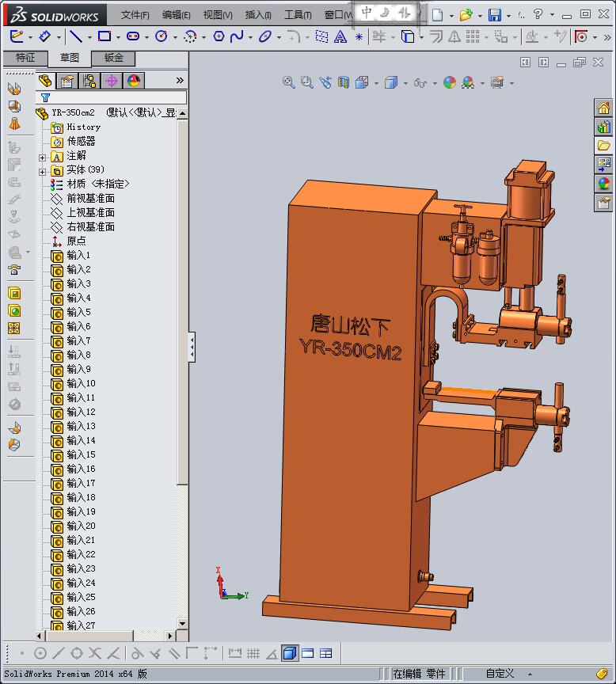616x684 pixels.
Task: Switch to the 钣金 sheet metal tab
Action: (113, 58)
